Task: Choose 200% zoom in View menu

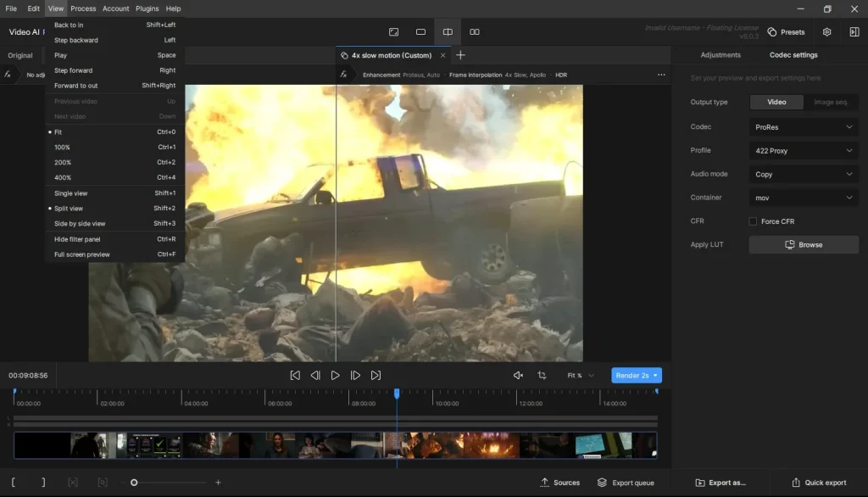Action: pos(114,162)
